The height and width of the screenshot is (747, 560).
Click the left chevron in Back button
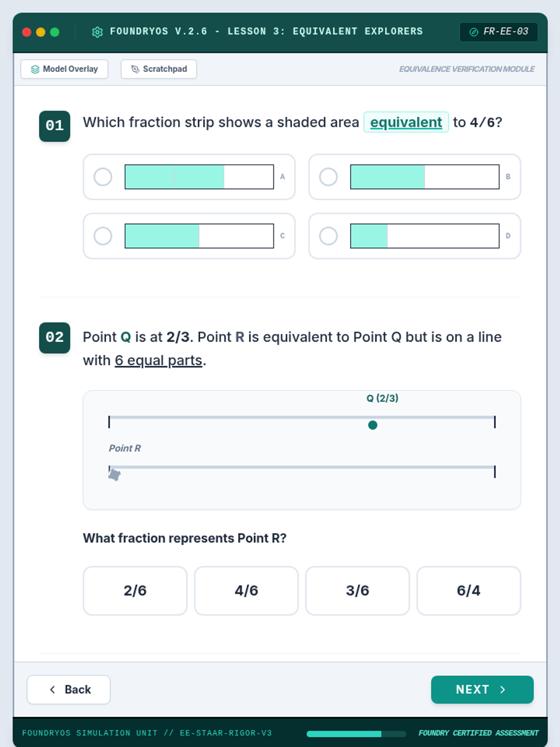click(53, 690)
